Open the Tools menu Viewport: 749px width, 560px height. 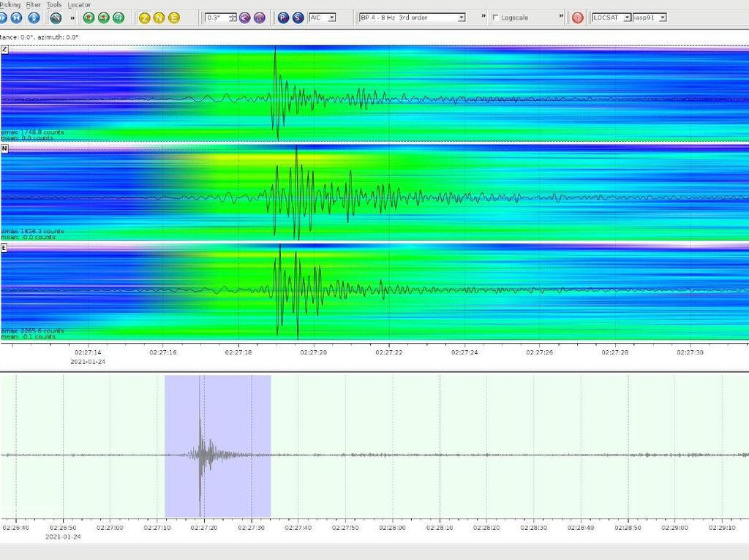[x=54, y=4]
